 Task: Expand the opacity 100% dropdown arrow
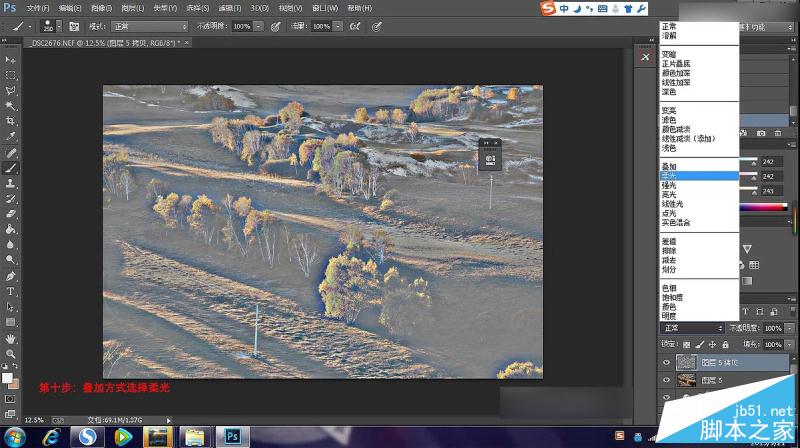[x=259, y=26]
